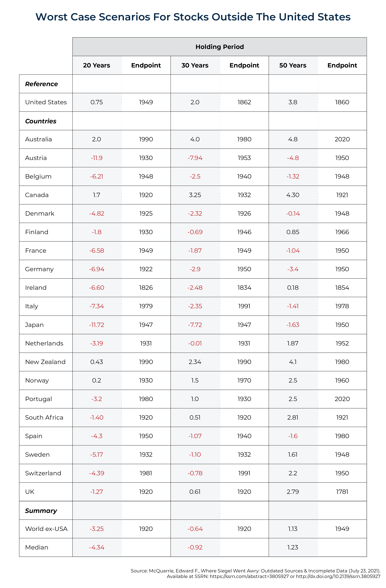Select the 50 Years column header
Viewport: 386px width, 588px height.
(293, 65)
